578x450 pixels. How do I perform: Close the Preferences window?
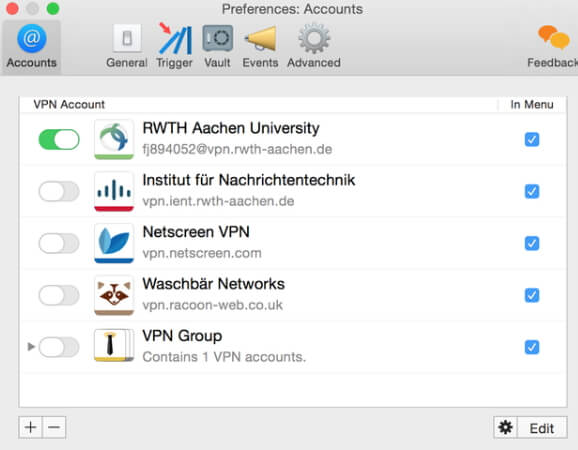[12, 8]
